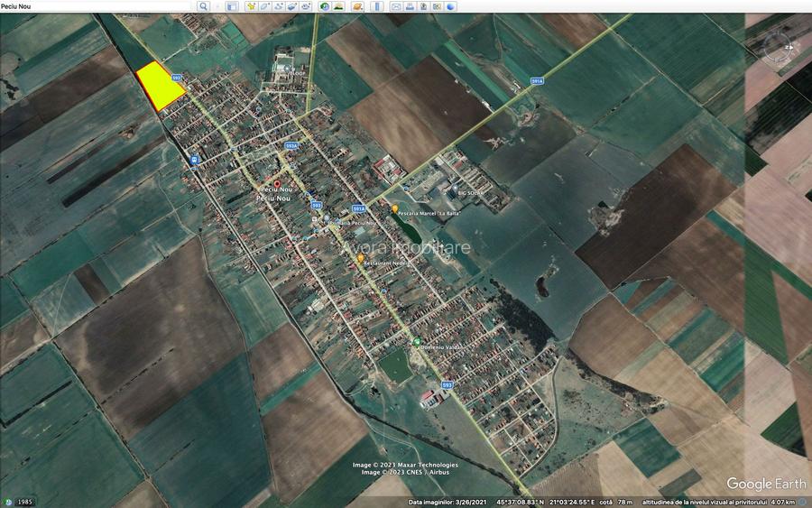Toggle the sidebar panel visibility
This screenshot has width=812, height=508.
[232, 6]
